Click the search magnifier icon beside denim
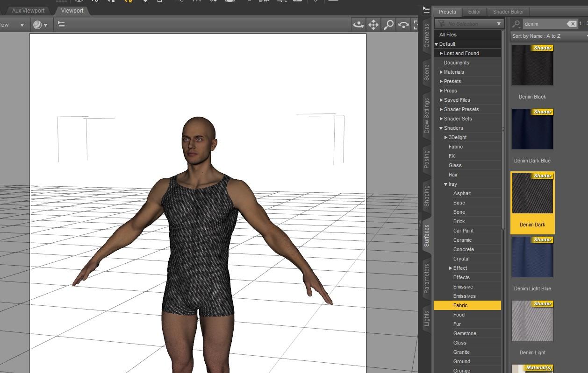 tap(516, 24)
